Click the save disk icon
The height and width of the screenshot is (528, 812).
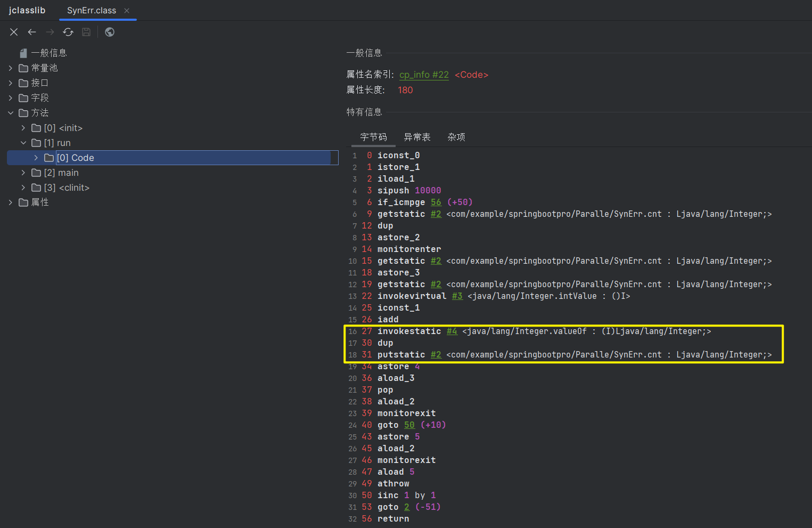coord(86,32)
